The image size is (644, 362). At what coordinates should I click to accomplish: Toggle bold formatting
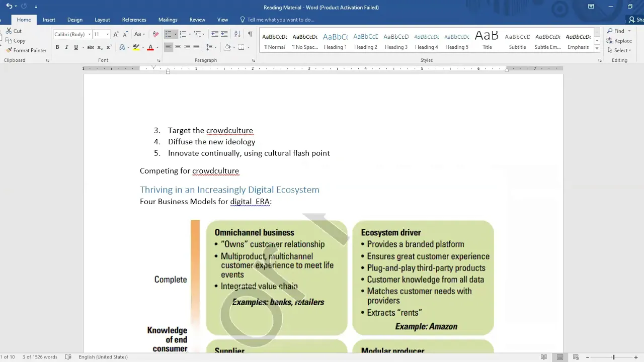tap(57, 47)
